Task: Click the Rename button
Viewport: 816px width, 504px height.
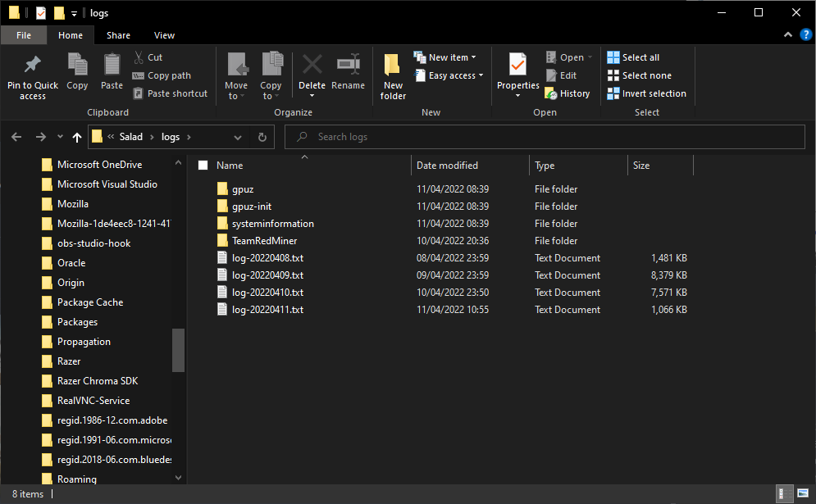Action: (x=349, y=72)
